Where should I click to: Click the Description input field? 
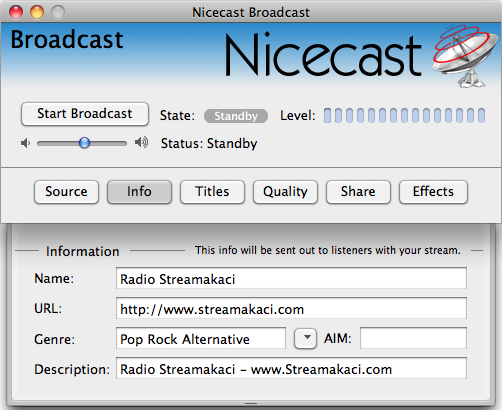pyautogui.click(x=291, y=368)
